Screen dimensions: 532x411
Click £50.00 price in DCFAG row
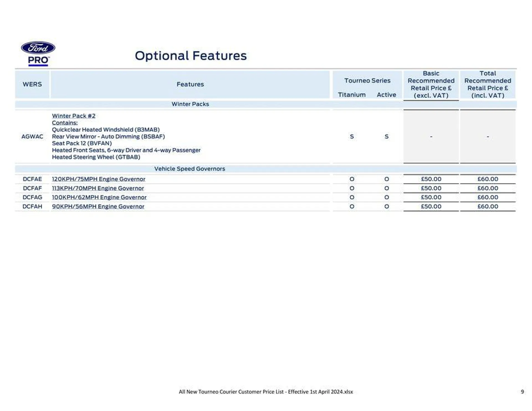pos(431,197)
